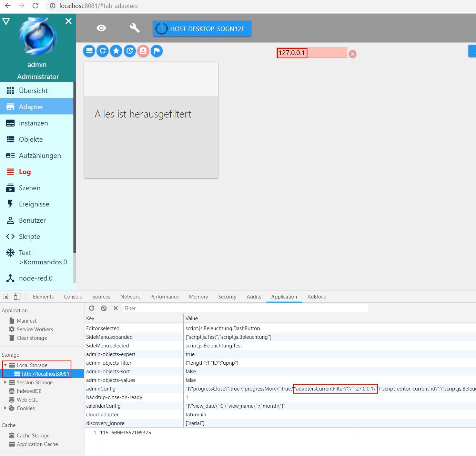Click the reload adapters refresh icon
The image size is (476, 456).
(103, 51)
